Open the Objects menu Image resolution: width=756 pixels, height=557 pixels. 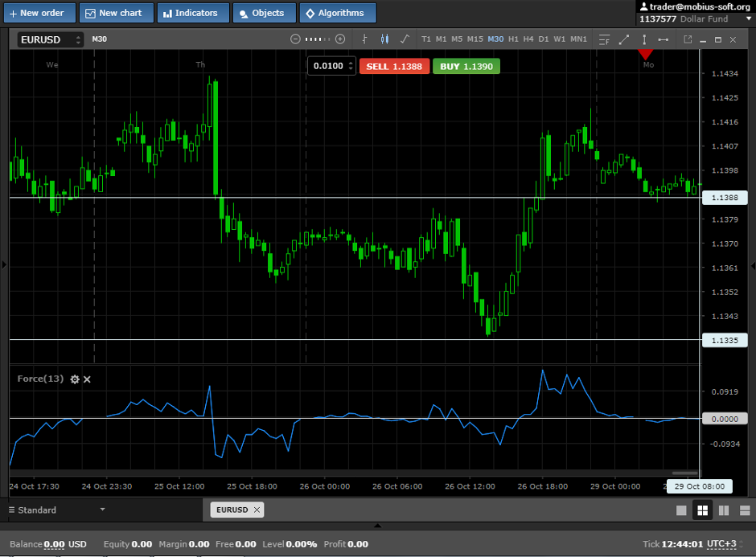point(265,13)
